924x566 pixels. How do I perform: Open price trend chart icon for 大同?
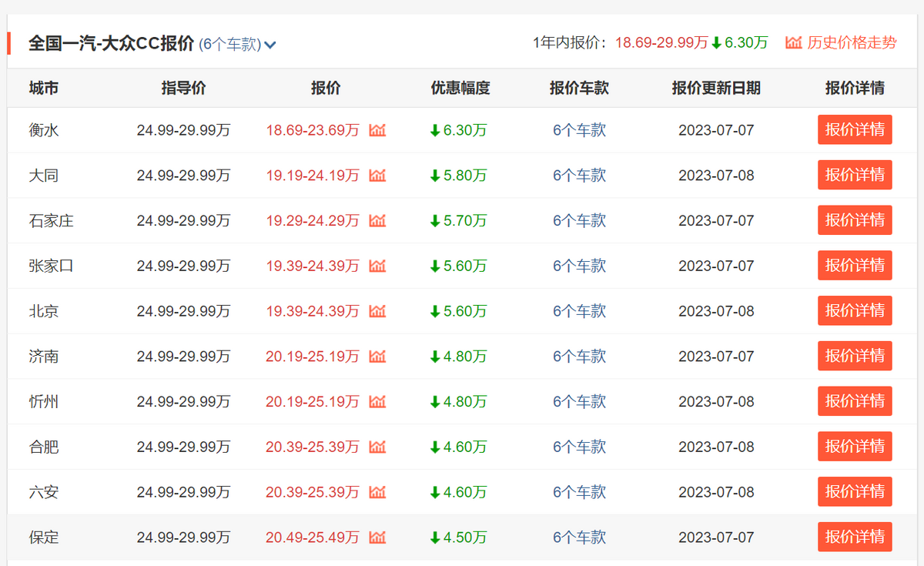377,176
